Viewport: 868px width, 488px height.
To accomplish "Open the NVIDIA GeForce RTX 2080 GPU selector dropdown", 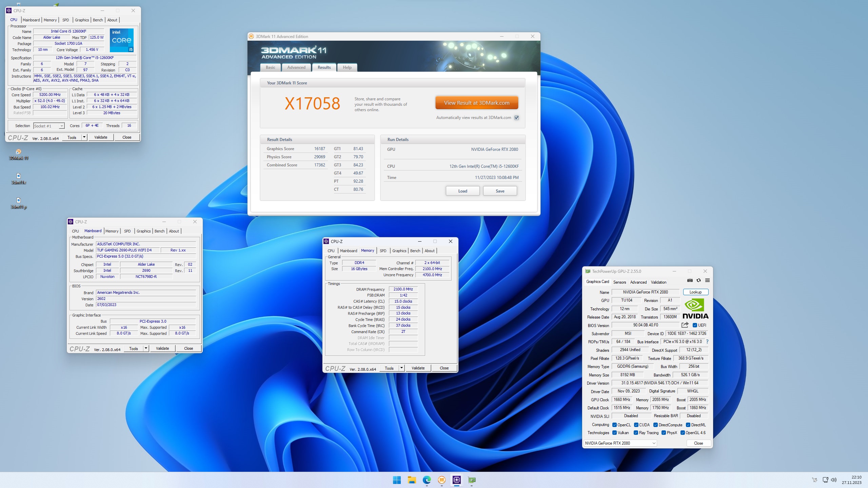I will coord(620,443).
